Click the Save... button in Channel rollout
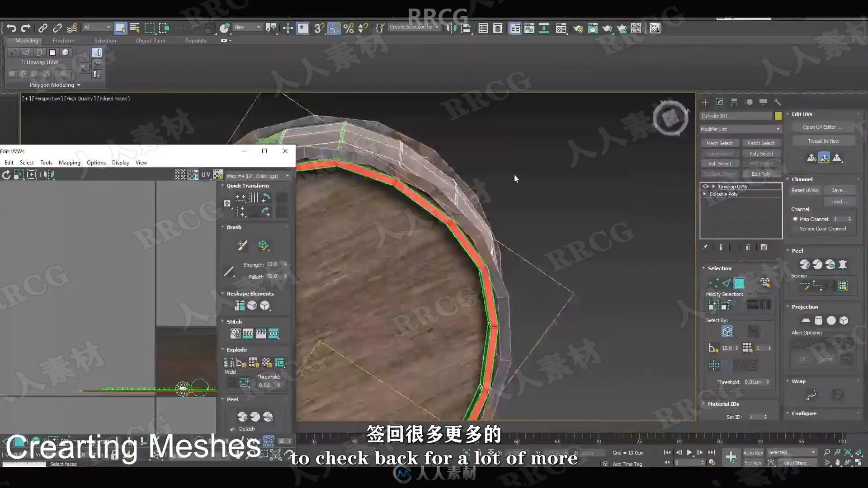Viewport: 868px width, 488px height. (840, 190)
